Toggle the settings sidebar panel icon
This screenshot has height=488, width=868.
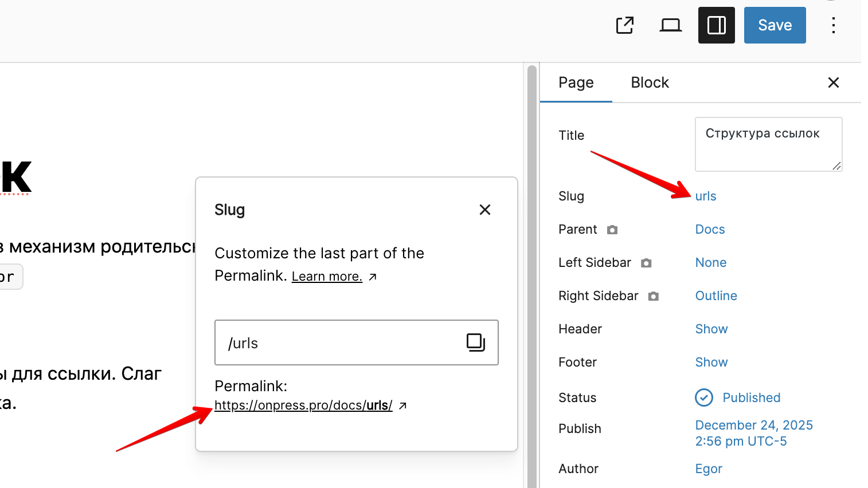click(x=716, y=25)
